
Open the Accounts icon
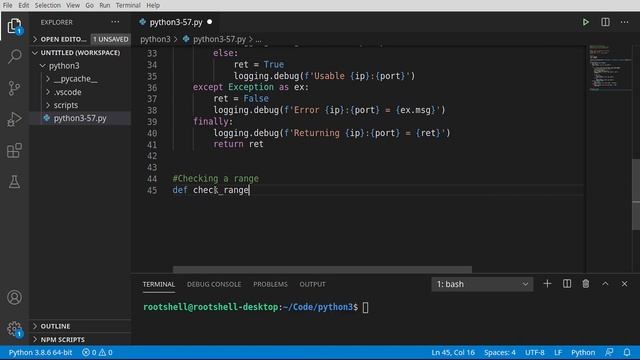click(x=14, y=297)
